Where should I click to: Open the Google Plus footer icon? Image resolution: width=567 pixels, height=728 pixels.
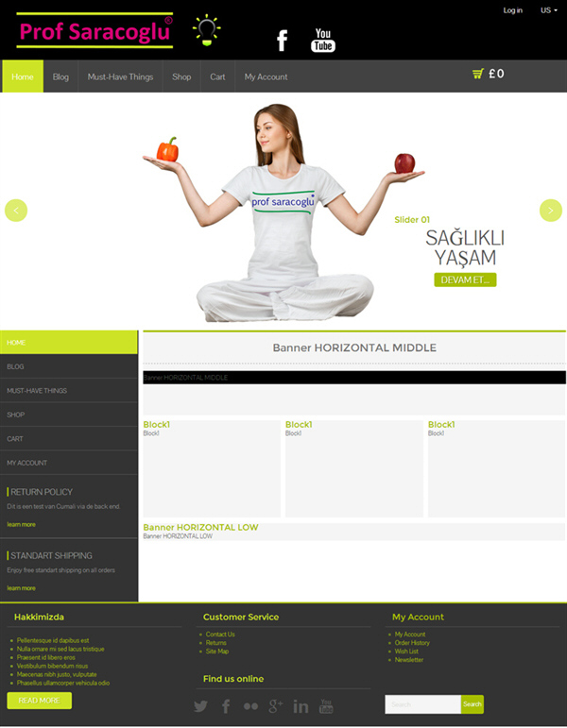[276, 706]
